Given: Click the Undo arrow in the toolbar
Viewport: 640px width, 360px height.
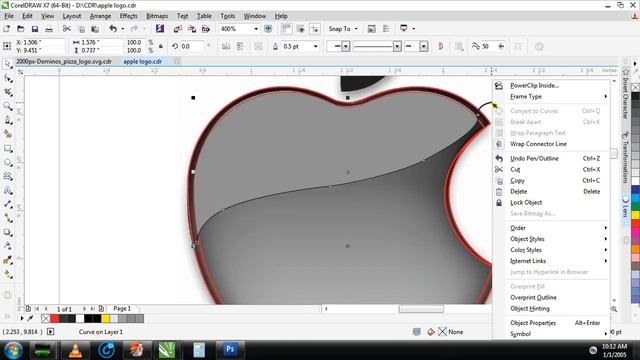Looking at the screenshot, I should pos(113,29).
